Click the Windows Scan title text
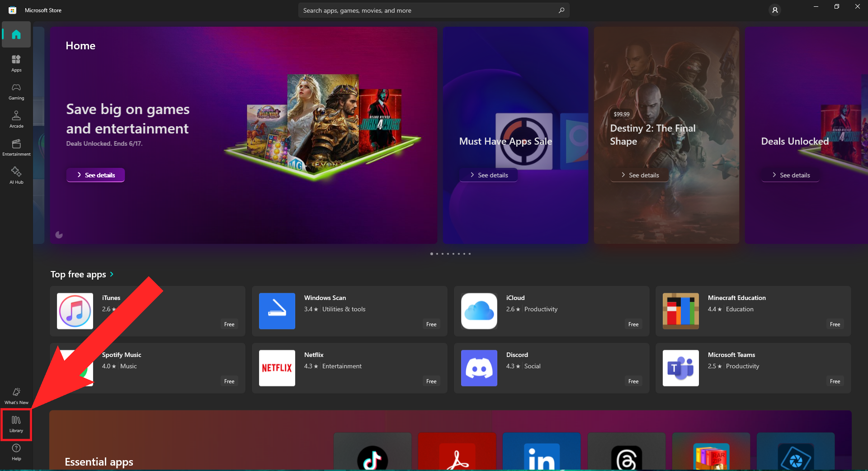 (x=325, y=298)
